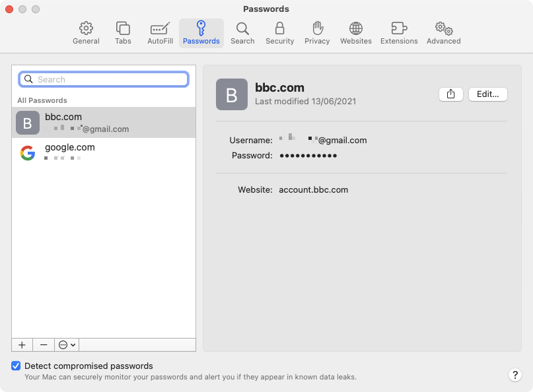Switch to the Security lock tab
This screenshot has height=392, width=533.
click(280, 33)
